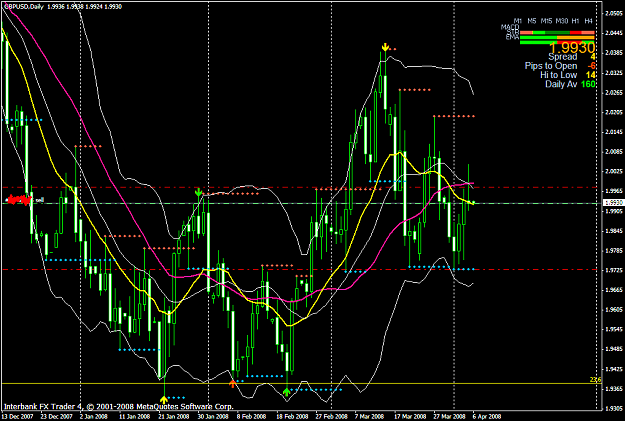
Task: Click the M5 timeframe label
Action: (x=532, y=21)
